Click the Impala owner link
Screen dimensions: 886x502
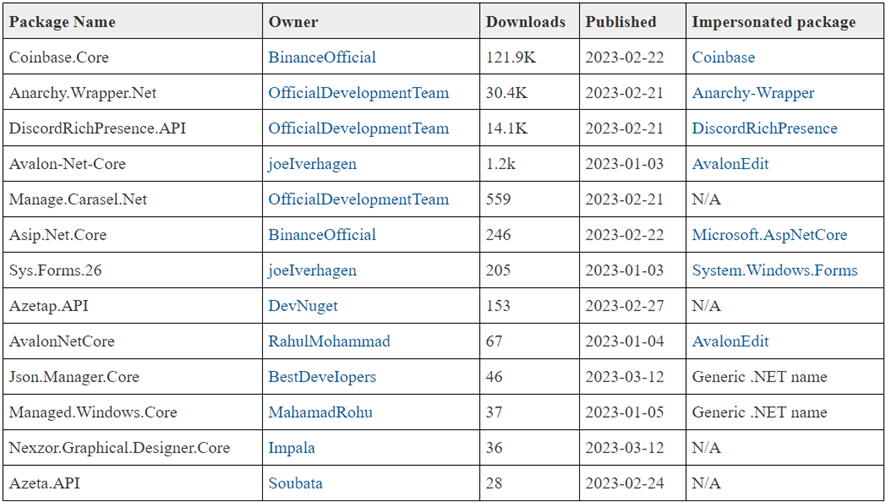click(291, 448)
